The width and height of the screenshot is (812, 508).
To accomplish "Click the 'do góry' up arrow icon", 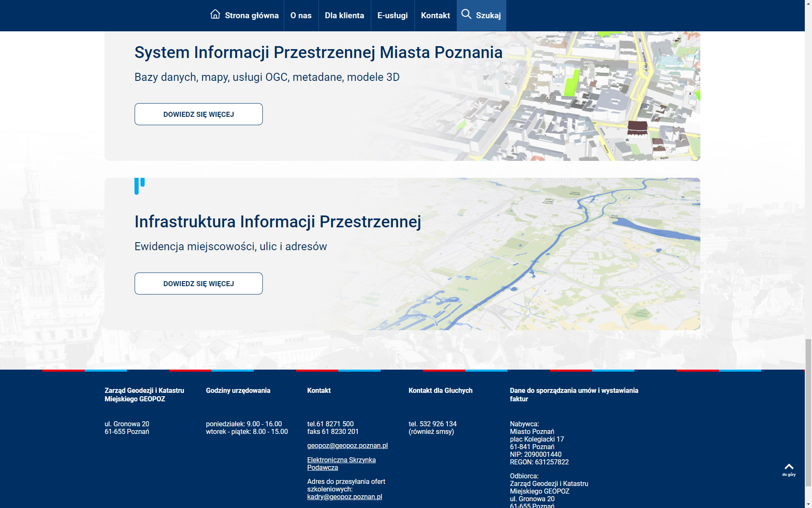I will coord(789,467).
